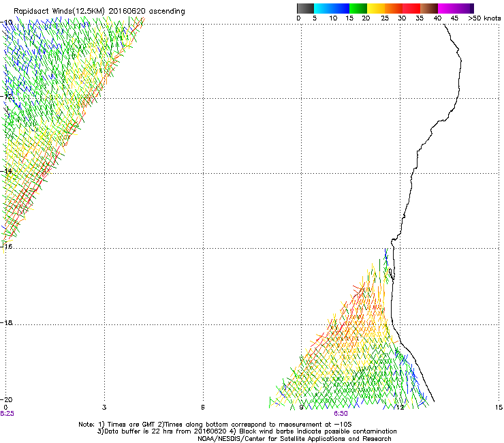Screen dimensions: 504x443
Task: Click the '-14' latitude axis label
Action: (7, 171)
